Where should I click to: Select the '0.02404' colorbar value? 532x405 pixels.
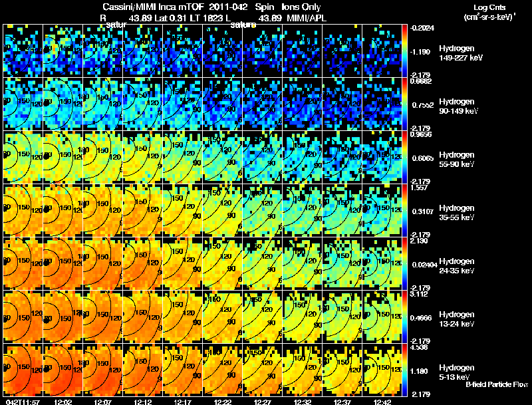(x=424, y=265)
